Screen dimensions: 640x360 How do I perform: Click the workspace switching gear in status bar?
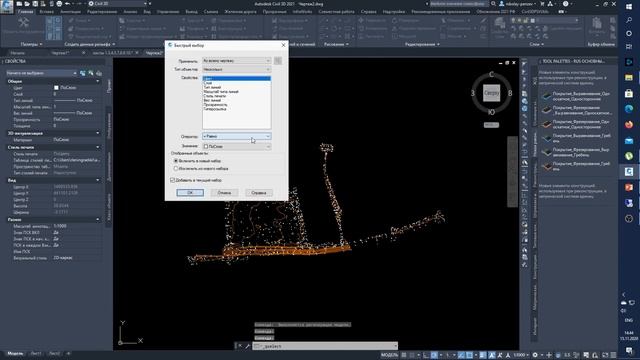tap(535, 355)
